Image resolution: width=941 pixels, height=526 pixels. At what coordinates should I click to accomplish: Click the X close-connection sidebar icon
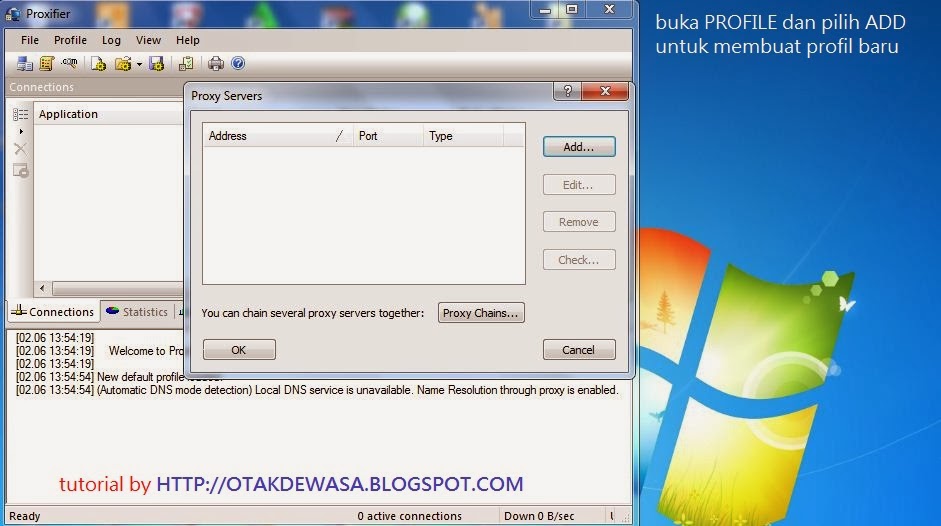point(20,149)
